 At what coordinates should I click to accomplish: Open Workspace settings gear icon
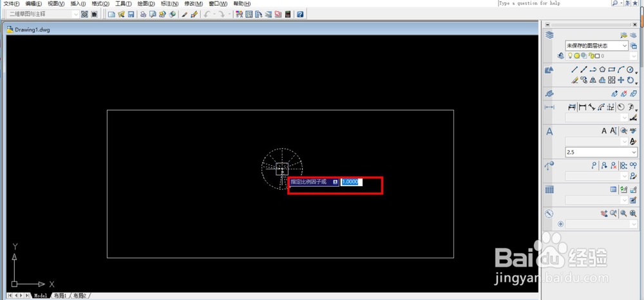click(84, 14)
